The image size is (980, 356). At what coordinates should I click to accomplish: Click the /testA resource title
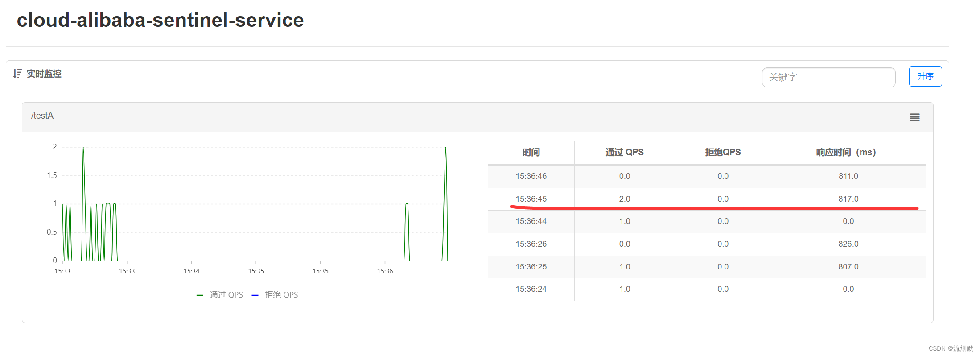[x=42, y=116]
